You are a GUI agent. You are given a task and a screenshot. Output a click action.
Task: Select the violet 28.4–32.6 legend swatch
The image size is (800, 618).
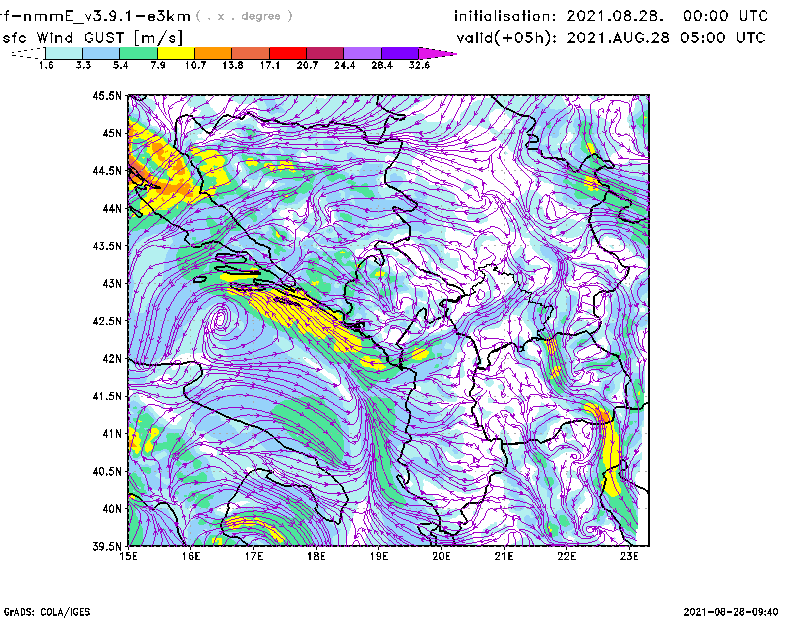tap(400, 53)
